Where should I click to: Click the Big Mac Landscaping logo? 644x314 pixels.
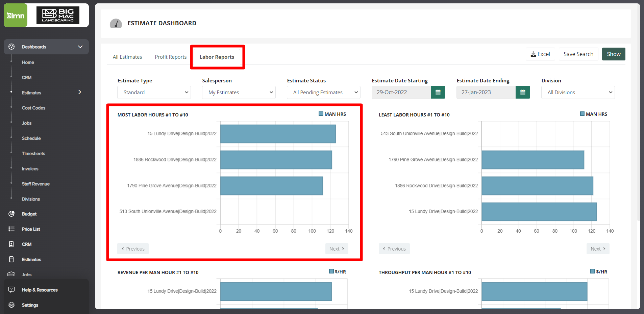58,15
